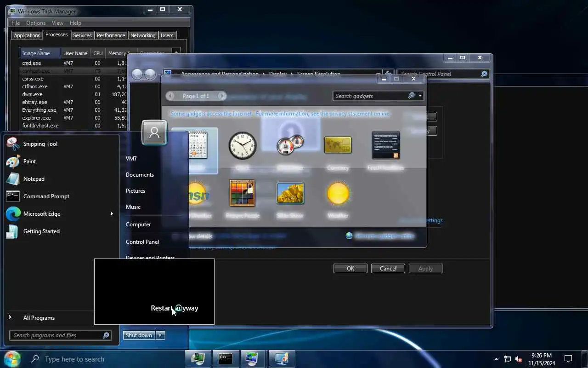588x368 pixels.
Task: Select the Picture Puzzle gadget
Action: [x=243, y=199]
